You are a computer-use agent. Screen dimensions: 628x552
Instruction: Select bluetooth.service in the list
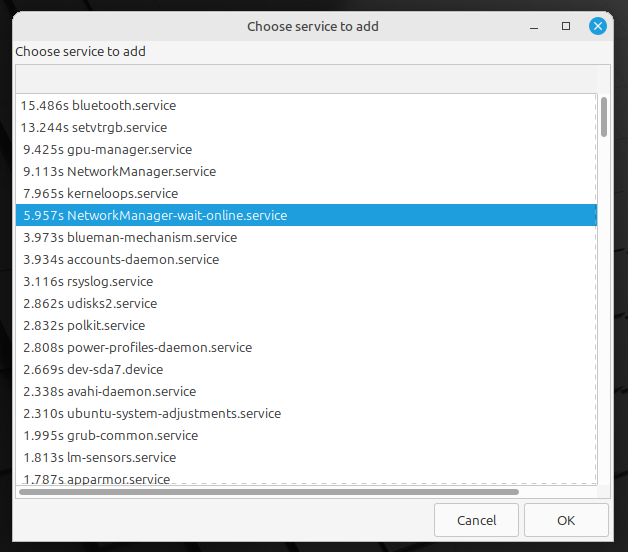tap(306, 105)
